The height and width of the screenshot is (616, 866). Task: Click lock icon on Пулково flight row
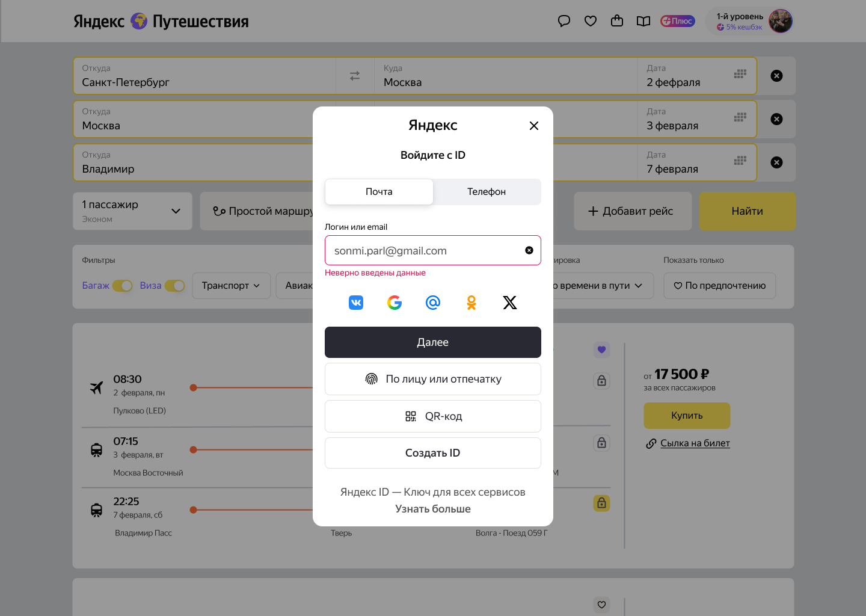[x=602, y=381]
